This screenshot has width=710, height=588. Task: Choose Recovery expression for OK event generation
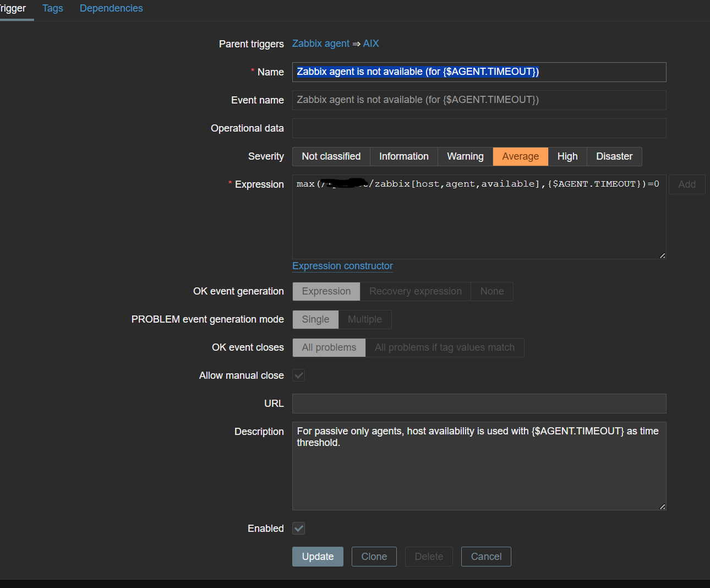point(416,291)
